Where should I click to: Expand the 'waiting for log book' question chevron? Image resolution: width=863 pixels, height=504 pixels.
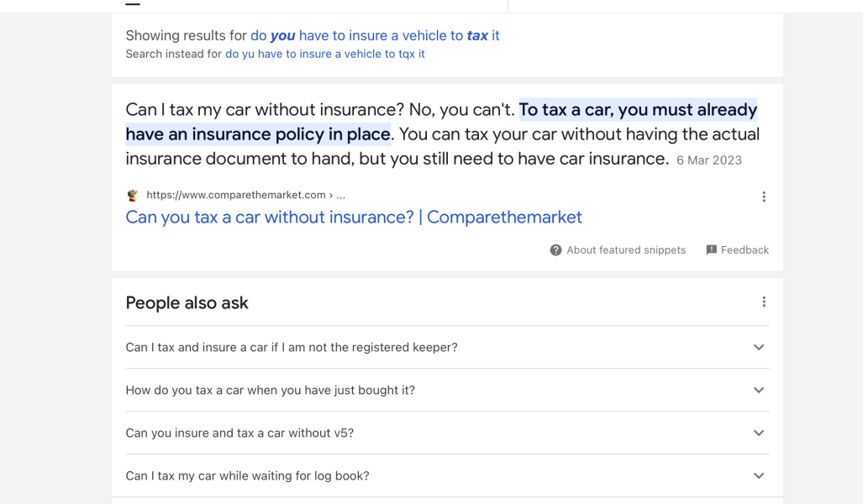759,476
